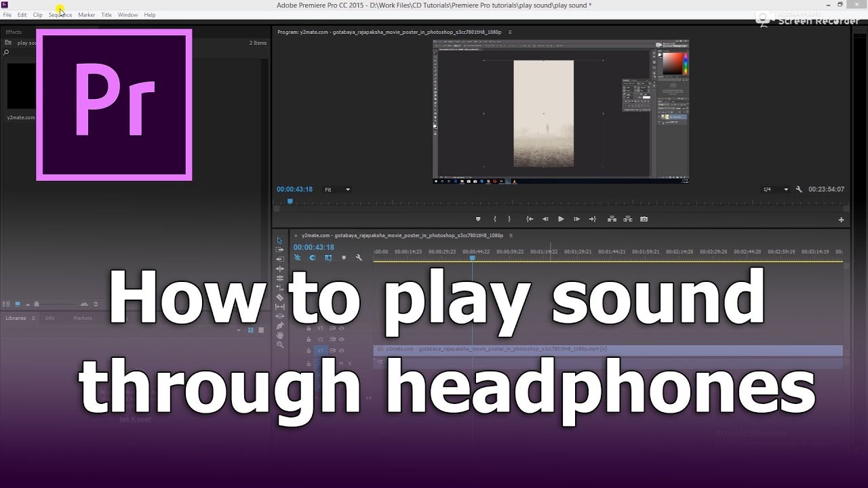Screen dimensions: 868x488
Task: Play the program monitor video
Action: tap(561, 219)
